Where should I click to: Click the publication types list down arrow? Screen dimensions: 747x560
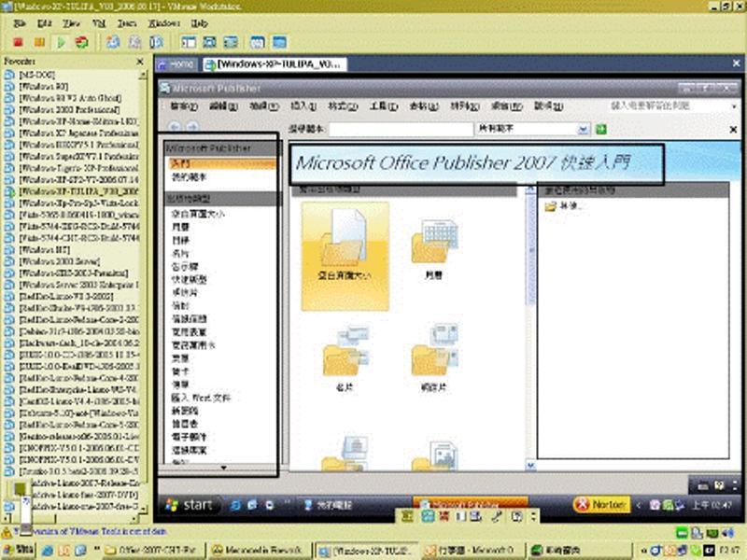[x=223, y=469]
